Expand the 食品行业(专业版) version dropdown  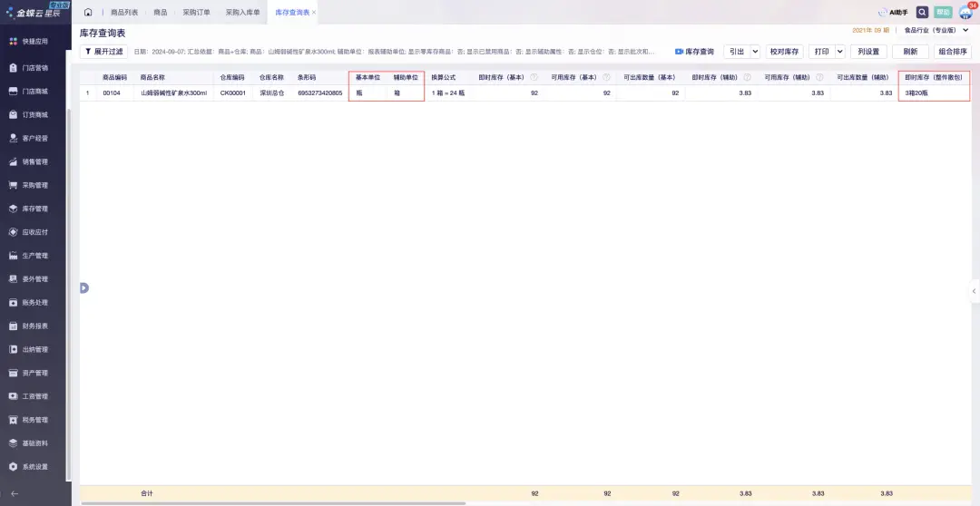[965, 31]
